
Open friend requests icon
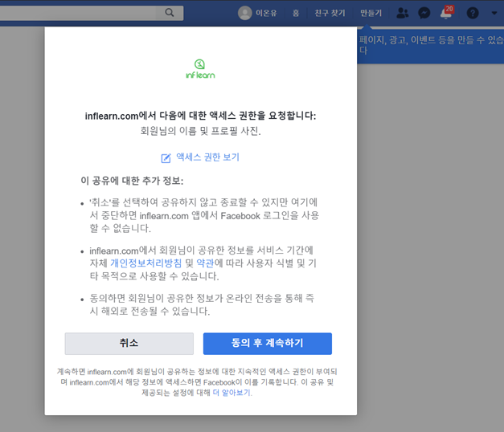click(x=402, y=13)
